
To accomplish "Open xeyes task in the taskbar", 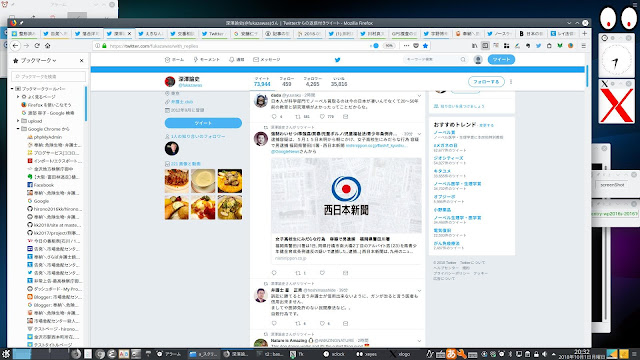I will (367, 354).
